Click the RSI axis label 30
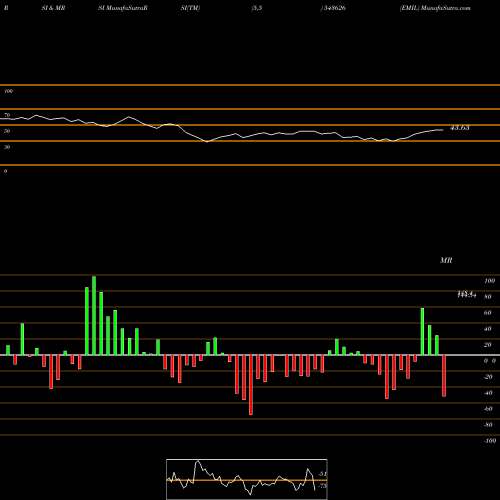This screenshot has width=500, height=500. [x=7, y=147]
